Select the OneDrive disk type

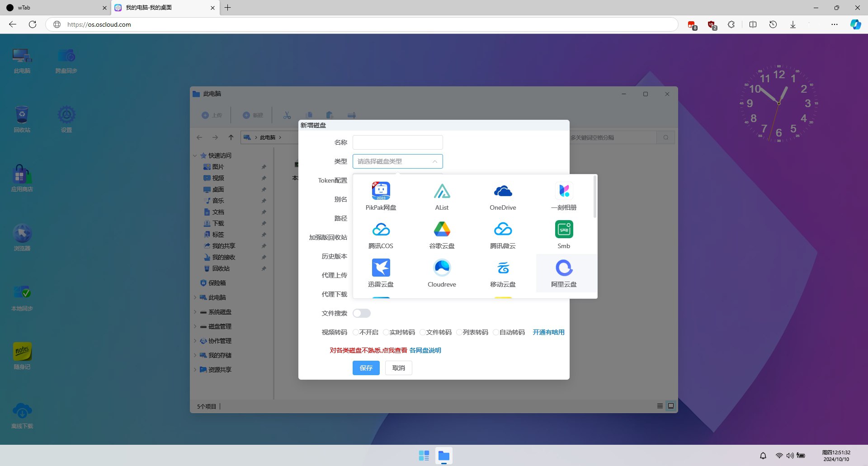[503, 196]
